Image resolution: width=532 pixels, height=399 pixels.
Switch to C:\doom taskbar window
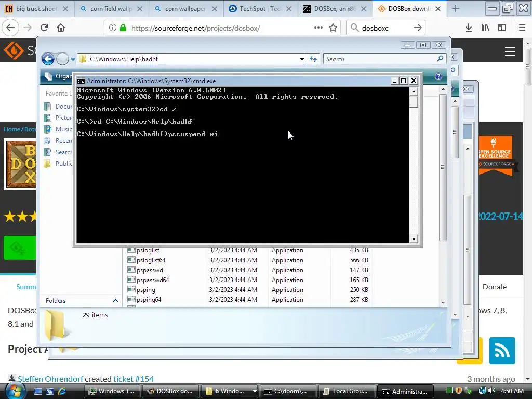[287, 391]
